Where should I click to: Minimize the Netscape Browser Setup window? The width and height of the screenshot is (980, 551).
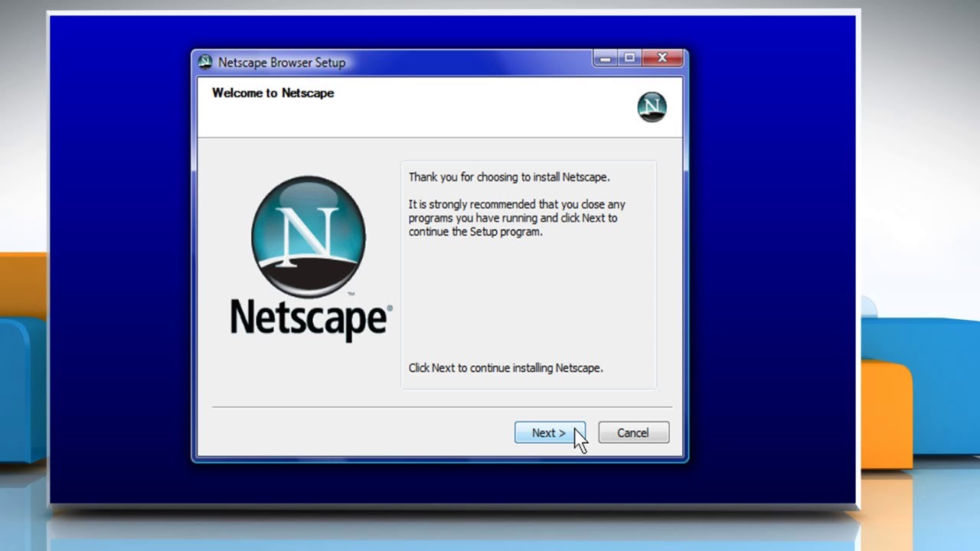[603, 58]
